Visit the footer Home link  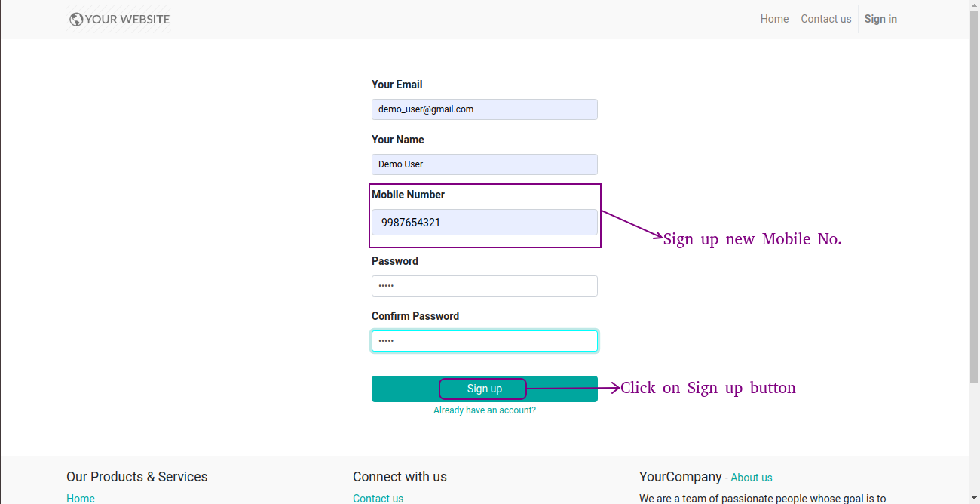pyautogui.click(x=81, y=498)
